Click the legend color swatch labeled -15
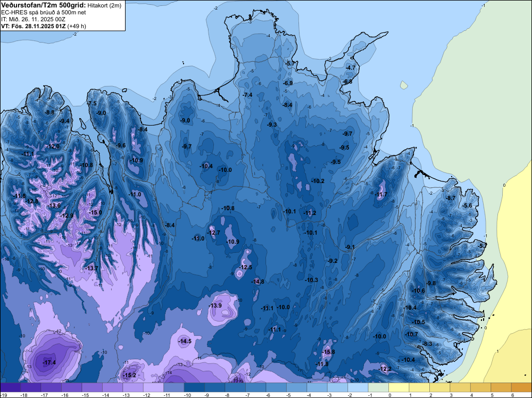The width and height of the screenshot is (532, 398). 92,387
